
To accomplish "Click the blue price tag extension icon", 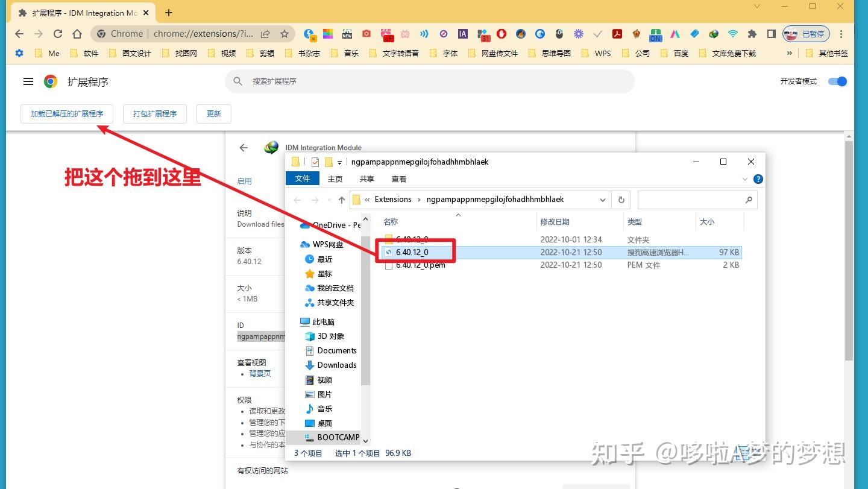I will [x=694, y=34].
